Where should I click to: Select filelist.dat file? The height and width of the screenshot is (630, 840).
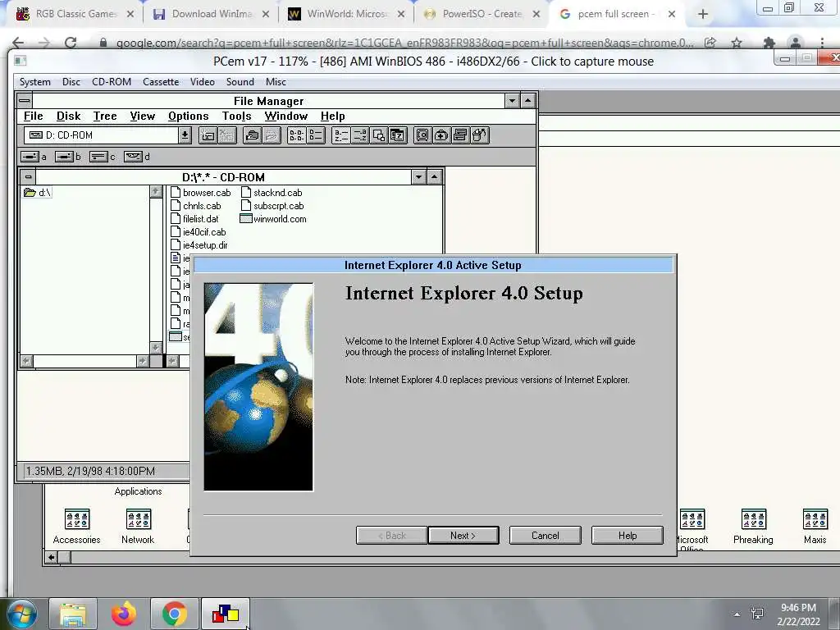pos(195,218)
